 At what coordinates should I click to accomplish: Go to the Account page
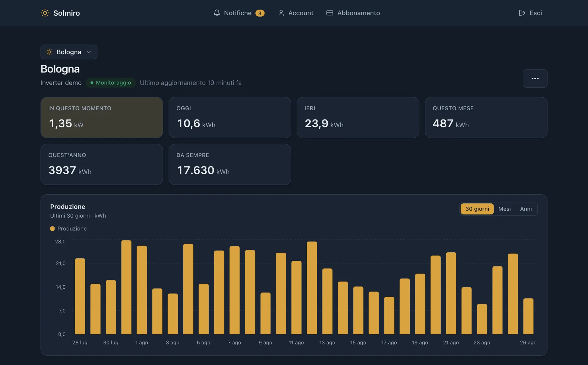pos(295,13)
